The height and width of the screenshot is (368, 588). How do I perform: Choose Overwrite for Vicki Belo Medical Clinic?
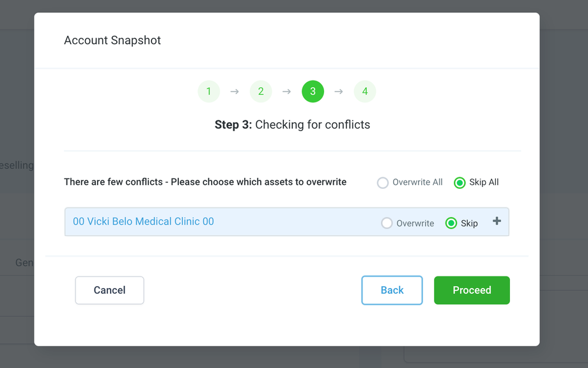pyautogui.click(x=387, y=223)
